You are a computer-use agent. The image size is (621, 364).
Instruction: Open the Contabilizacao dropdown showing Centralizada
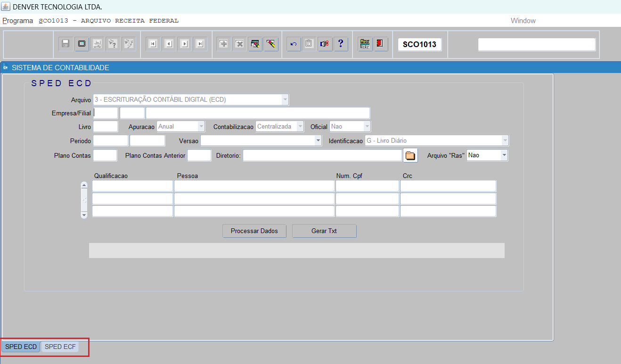coord(300,127)
